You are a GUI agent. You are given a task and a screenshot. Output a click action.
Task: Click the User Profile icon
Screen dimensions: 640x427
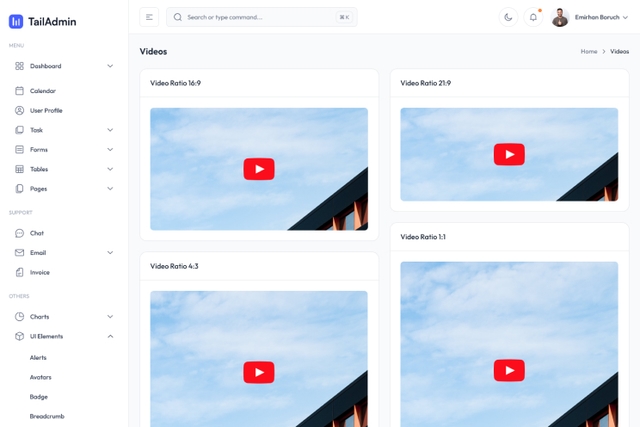[x=19, y=110]
